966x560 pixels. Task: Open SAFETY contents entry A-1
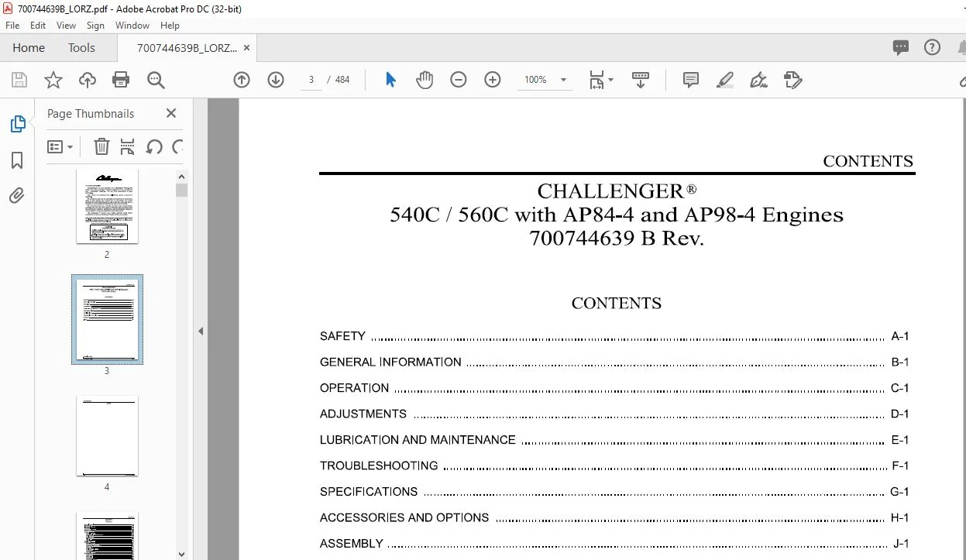click(614, 336)
